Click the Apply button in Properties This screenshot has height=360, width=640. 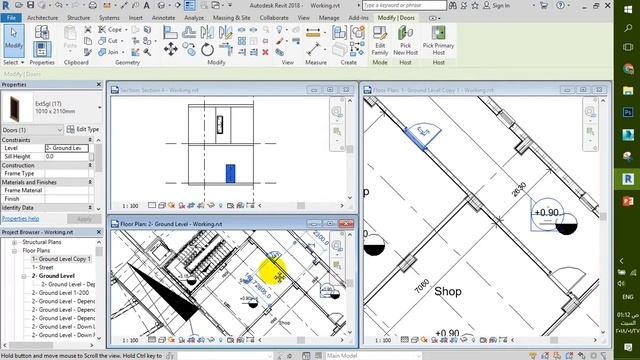pyautogui.click(x=84, y=219)
